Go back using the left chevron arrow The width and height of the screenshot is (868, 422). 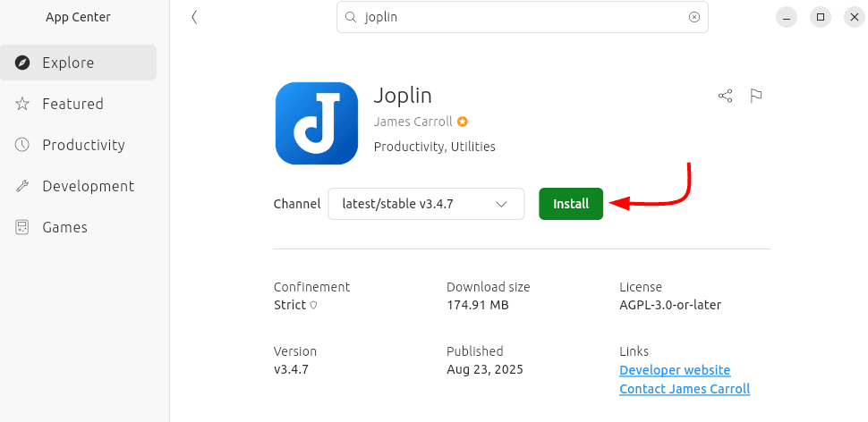194,17
